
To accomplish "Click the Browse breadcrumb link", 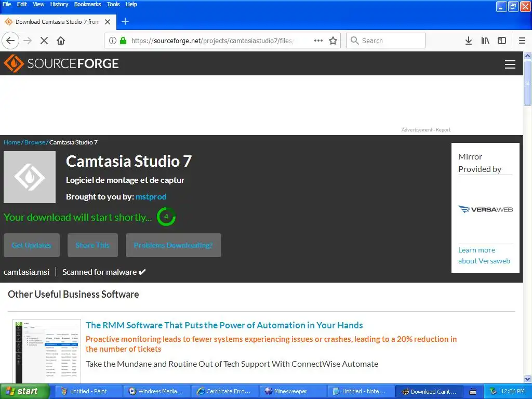I will click(x=35, y=142).
